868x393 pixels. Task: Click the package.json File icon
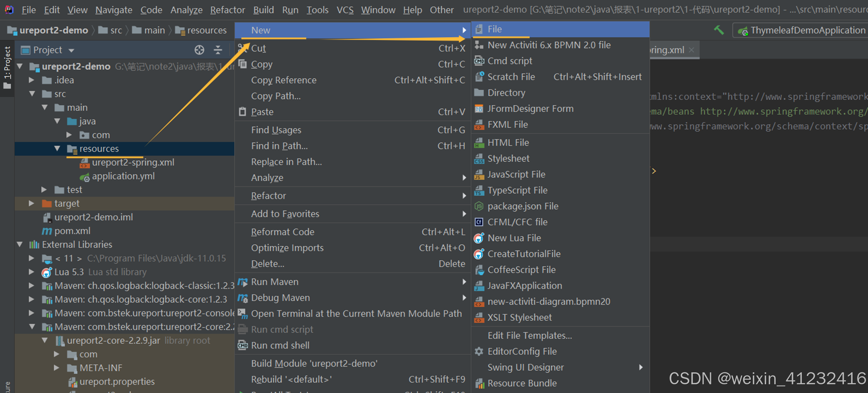(479, 206)
